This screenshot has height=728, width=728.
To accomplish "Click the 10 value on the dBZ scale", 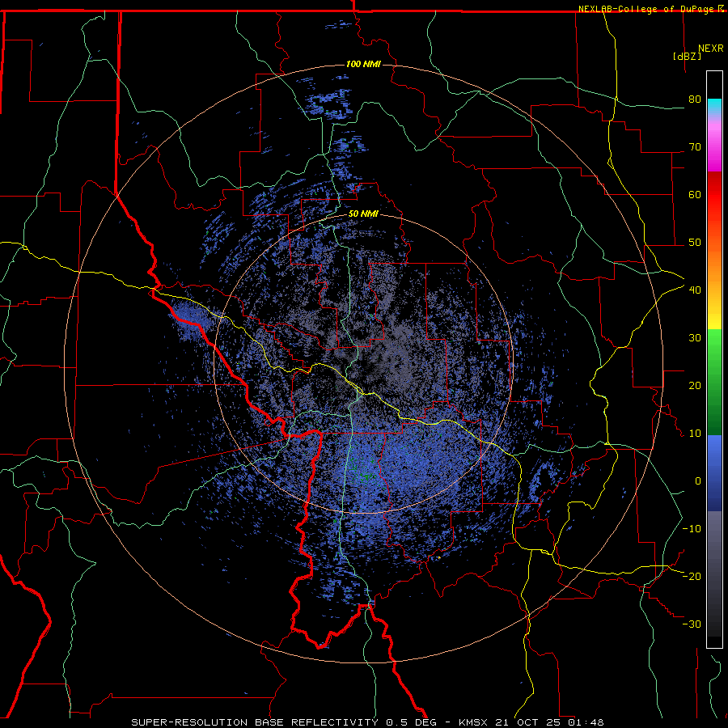I will pos(695,434).
